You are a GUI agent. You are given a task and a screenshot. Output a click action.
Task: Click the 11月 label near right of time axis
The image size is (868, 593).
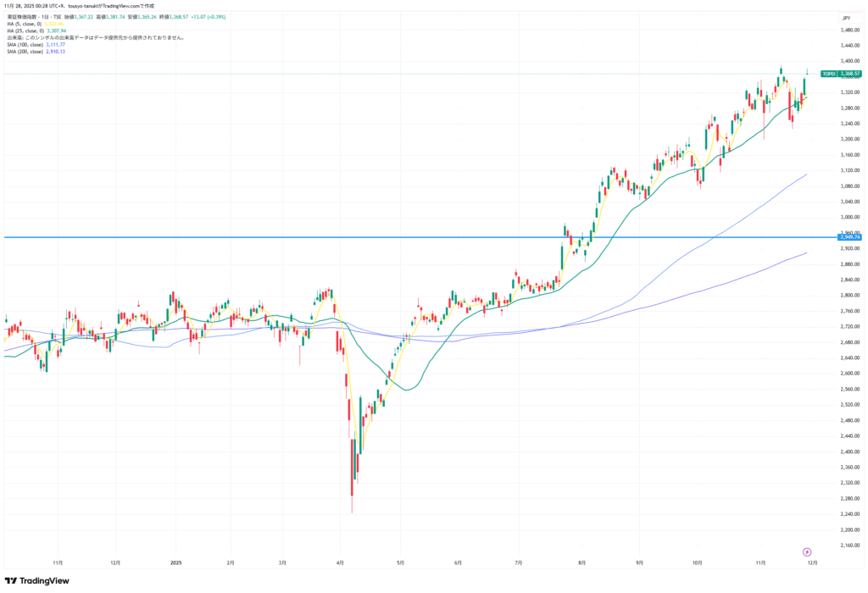(x=760, y=562)
